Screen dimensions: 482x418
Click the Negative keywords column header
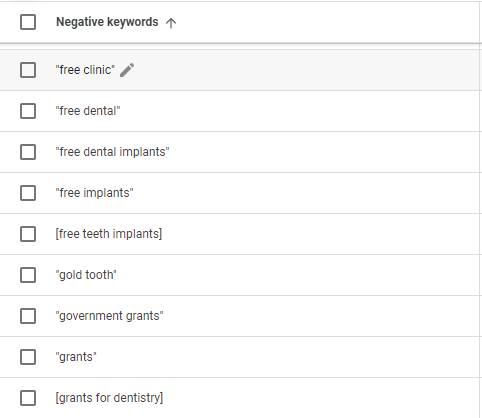click(x=107, y=22)
